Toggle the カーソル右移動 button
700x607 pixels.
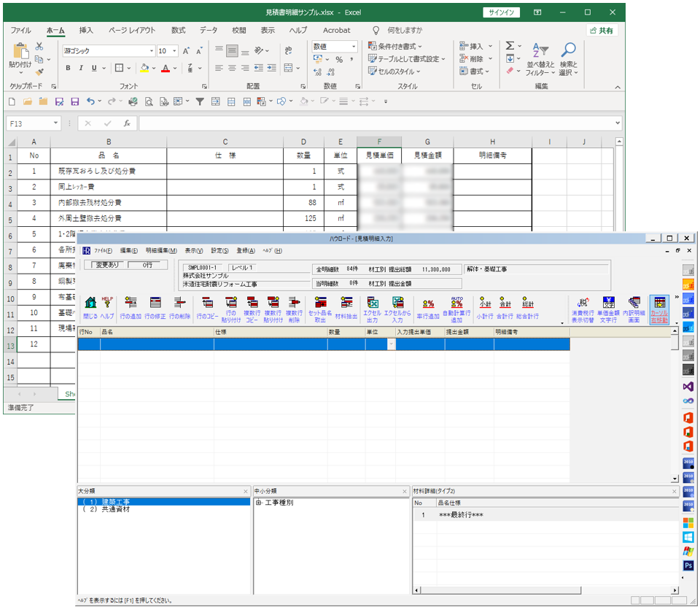coord(659,309)
